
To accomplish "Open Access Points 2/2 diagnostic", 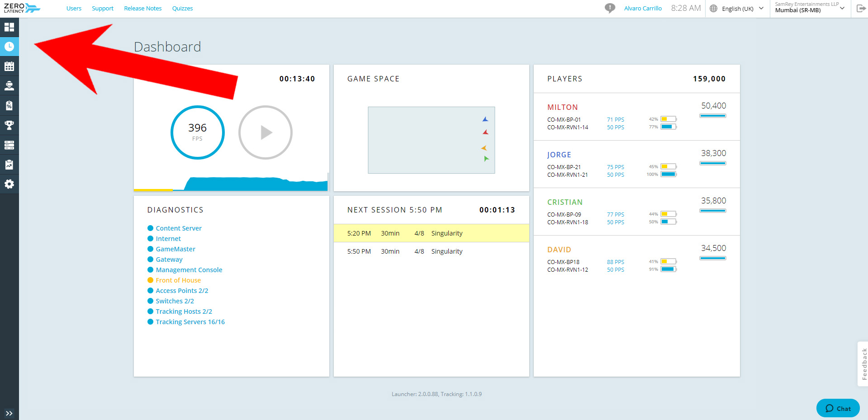I will pyautogui.click(x=178, y=291).
